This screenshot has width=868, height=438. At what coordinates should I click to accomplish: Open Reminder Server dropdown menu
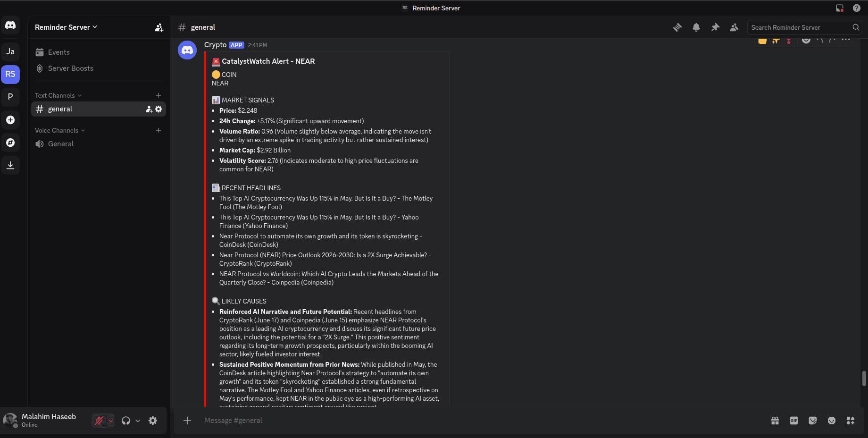[x=66, y=27]
